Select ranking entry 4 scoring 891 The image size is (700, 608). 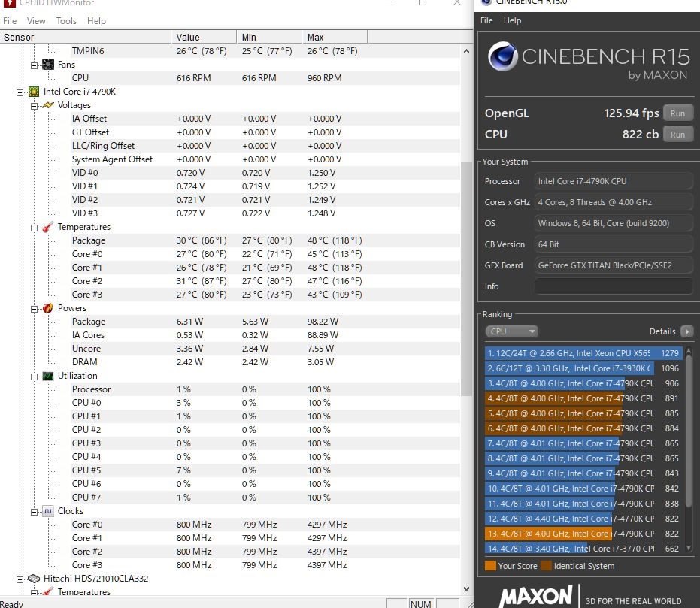click(583, 398)
